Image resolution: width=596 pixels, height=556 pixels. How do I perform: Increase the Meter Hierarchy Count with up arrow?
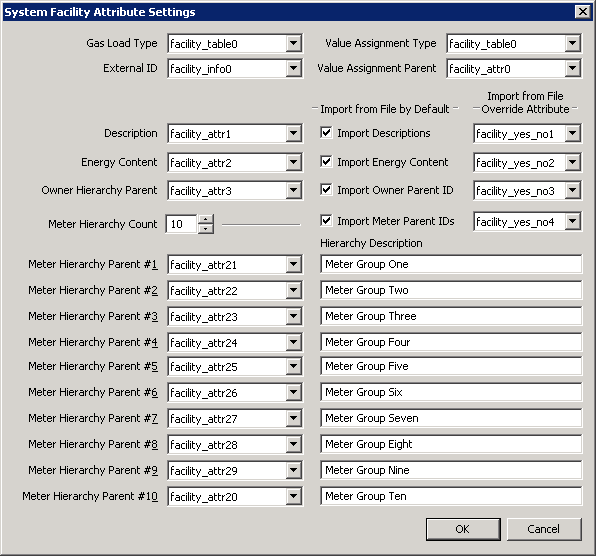click(x=206, y=219)
